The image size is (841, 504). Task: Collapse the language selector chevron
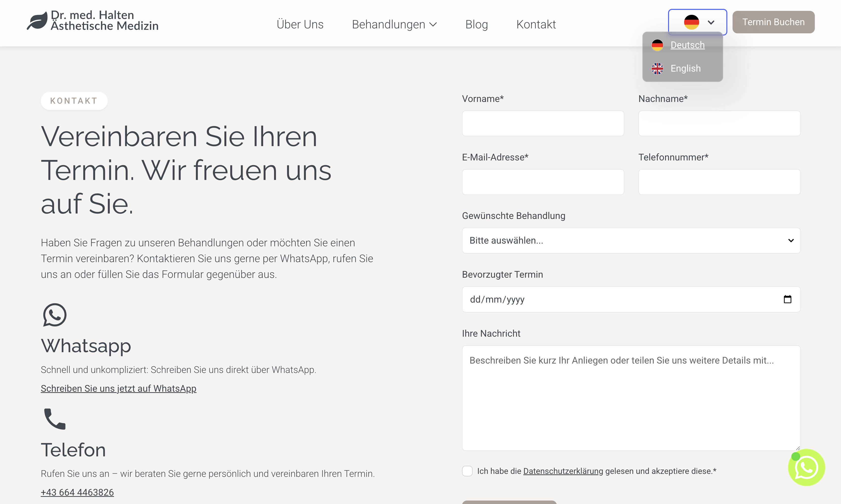[711, 22]
